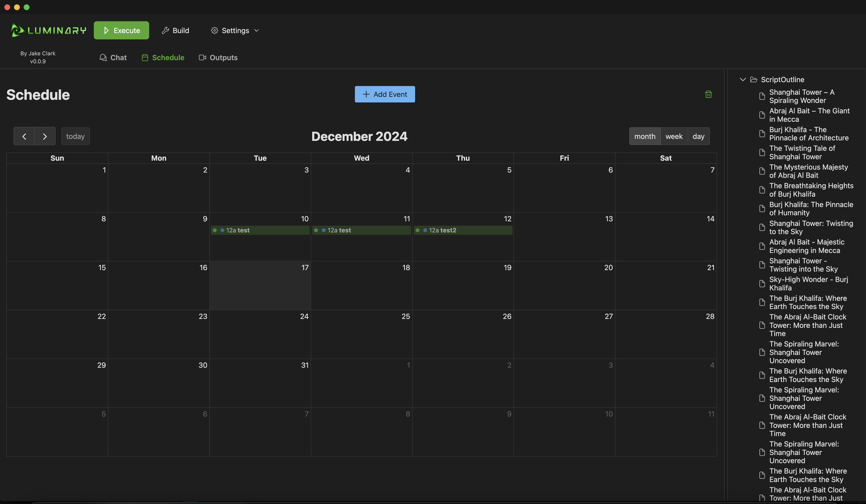Switch calendar to day view
Viewport: 866px width, 504px height.
(698, 136)
